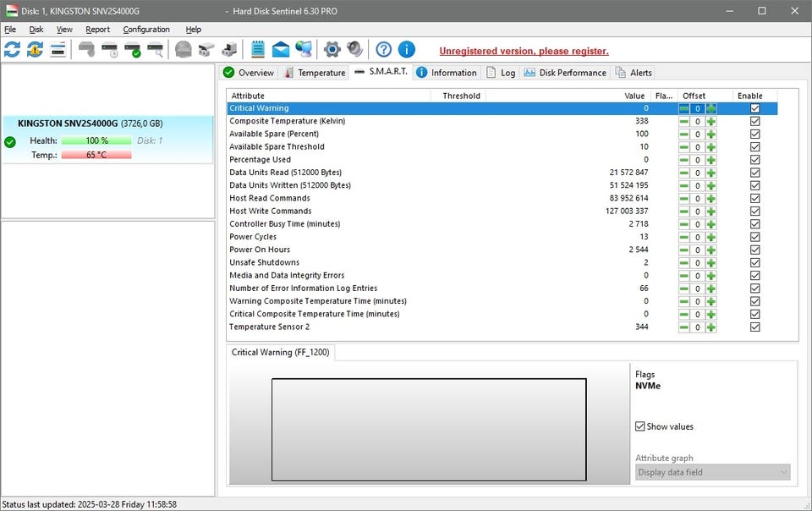Switch to the Disk Performance tab
This screenshot has width=812, height=511.
[565, 73]
